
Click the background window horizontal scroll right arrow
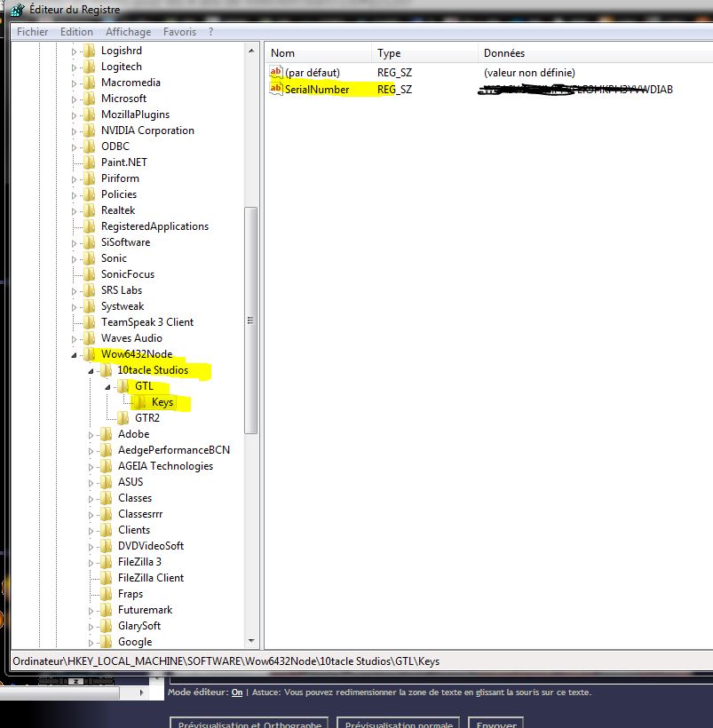[x=142, y=692]
